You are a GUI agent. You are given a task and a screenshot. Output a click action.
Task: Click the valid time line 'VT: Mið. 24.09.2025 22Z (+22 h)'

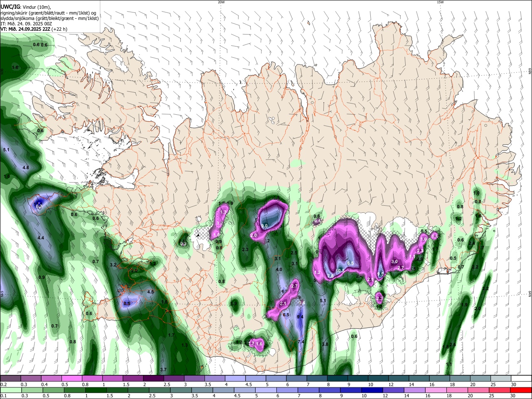pyautogui.click(x=34, y=29)
